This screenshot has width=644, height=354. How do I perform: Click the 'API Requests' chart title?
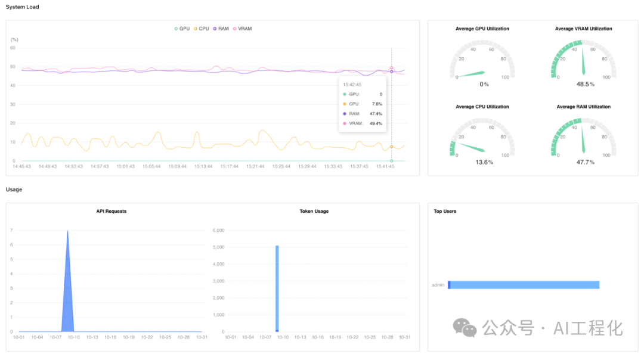112,211
